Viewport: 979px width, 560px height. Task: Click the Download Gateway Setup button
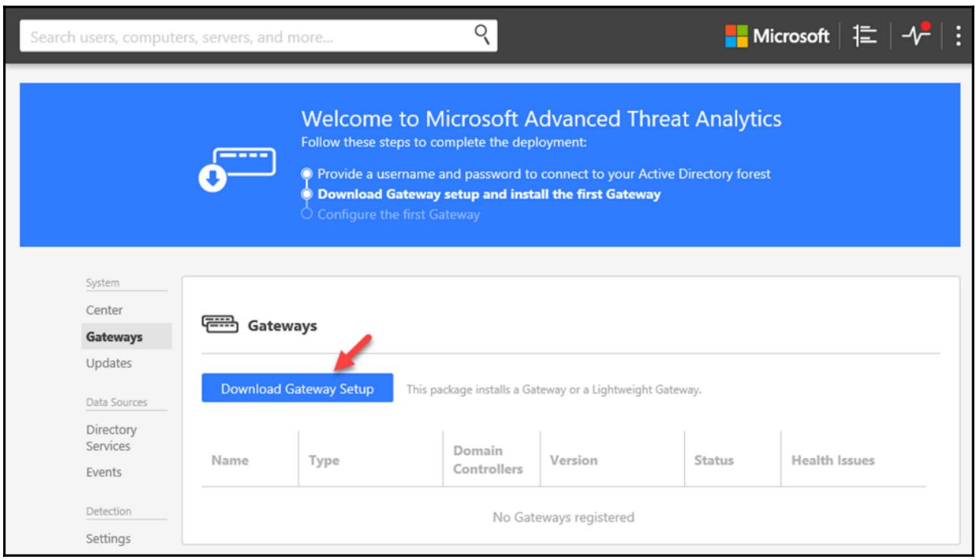click(297, 388)
